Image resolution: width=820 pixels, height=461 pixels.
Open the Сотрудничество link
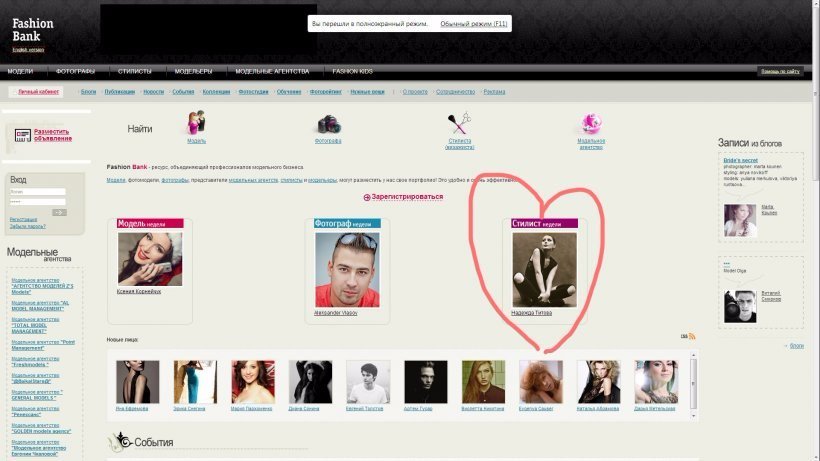[455, 91]
